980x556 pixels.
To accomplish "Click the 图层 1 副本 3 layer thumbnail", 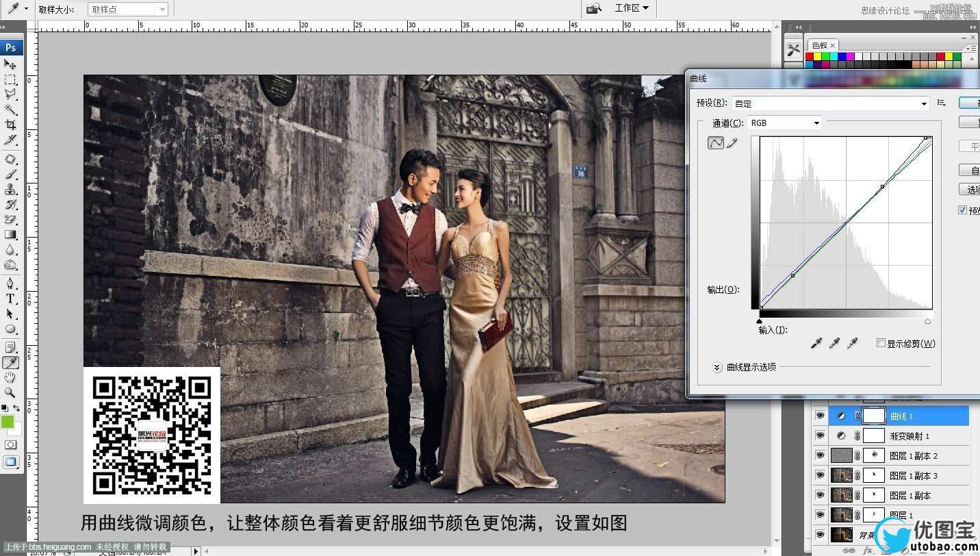I will [842, 475].
